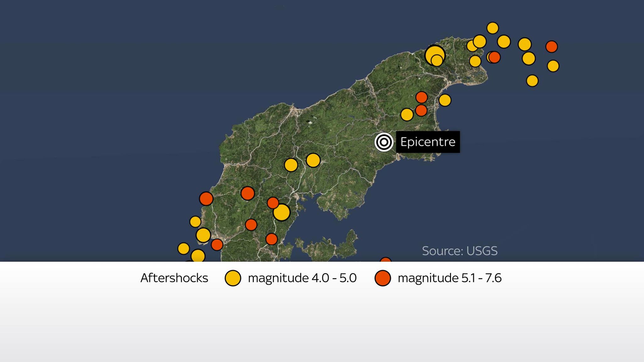
Task: Click the magnitude 4.0 - 5.0 legend text
Action: point(301,278)
